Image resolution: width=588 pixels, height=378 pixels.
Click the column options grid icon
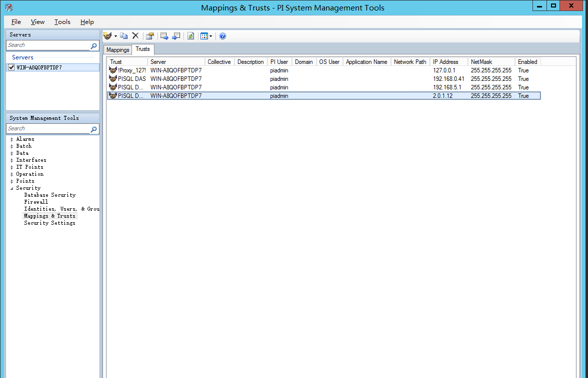(204, 36)
